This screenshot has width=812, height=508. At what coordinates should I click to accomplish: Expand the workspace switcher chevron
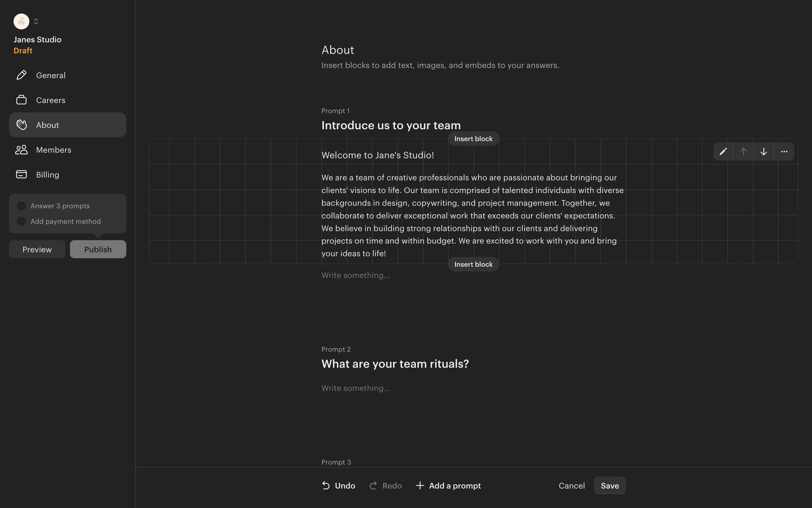(x=36, y=21)
